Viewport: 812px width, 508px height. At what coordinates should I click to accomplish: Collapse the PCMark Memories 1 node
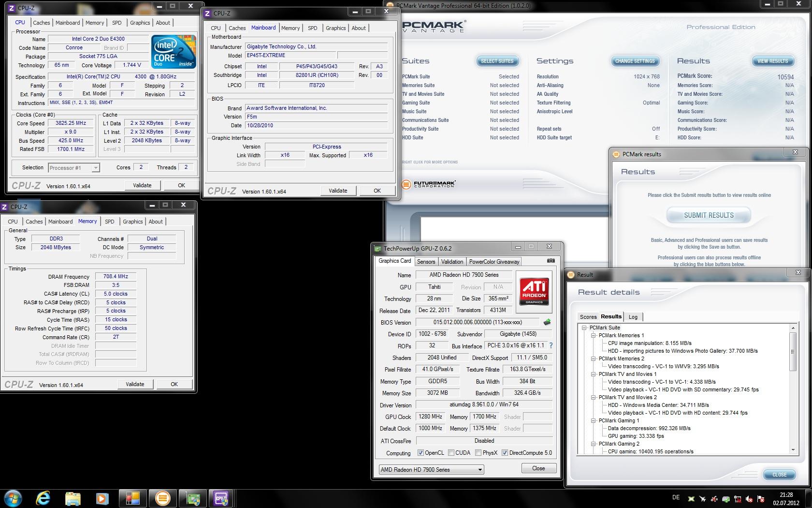[x=593, y=335]
